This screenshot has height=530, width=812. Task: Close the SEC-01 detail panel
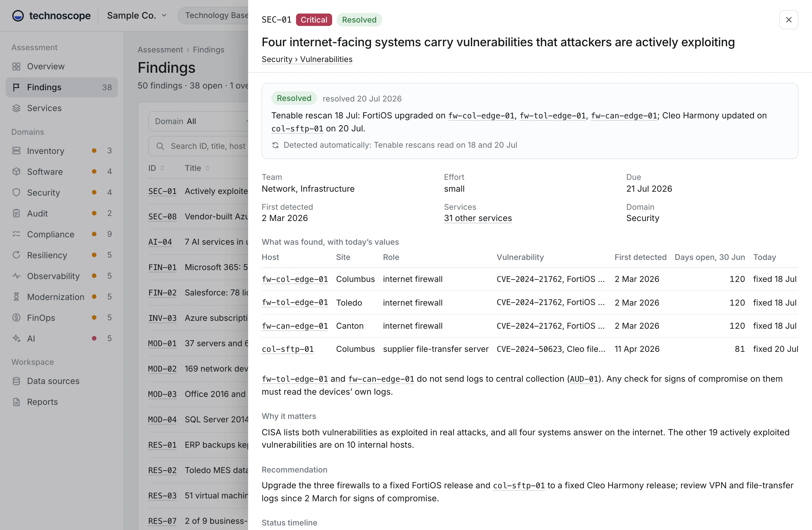pos(789,20)
